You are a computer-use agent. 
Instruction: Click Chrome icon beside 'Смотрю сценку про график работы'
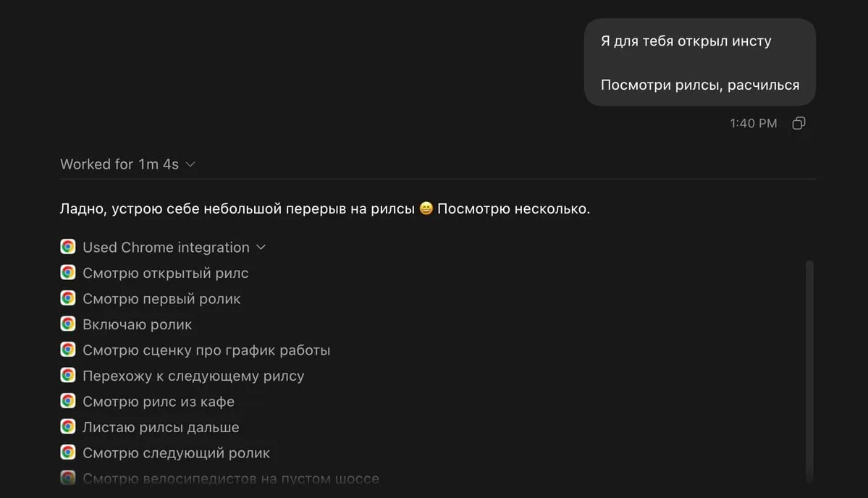[x=68, y=350]
